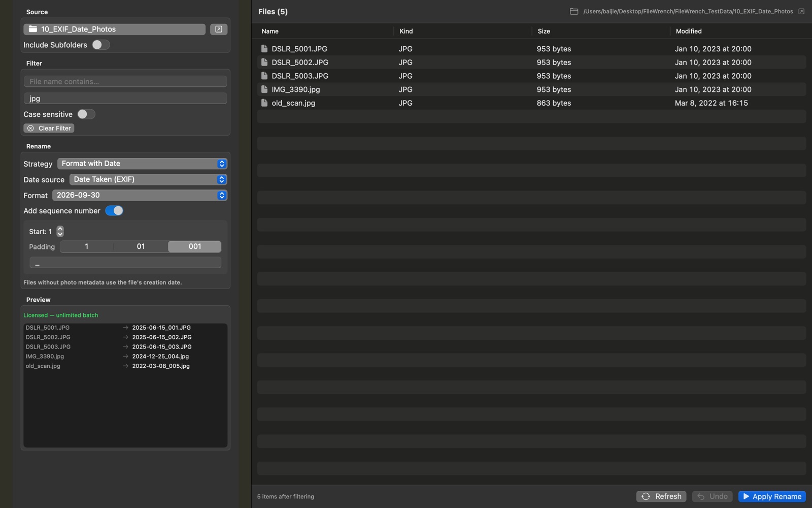The width and height of the screenshot is (812, 508).
Task: Sort files by Size column
Action: point(544,31)
